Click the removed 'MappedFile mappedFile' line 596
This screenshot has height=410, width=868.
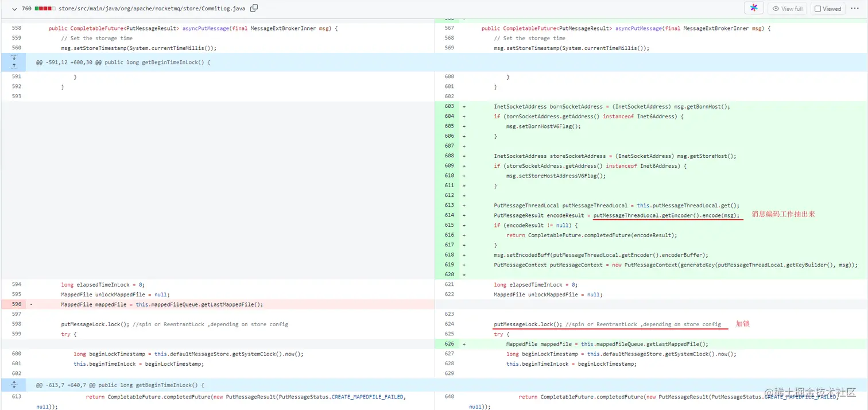pyautogui.click(x=162, y=304)
